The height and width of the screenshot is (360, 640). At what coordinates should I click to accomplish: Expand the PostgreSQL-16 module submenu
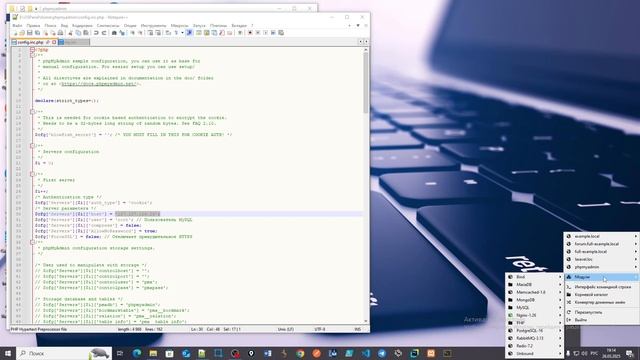point(534,331)
